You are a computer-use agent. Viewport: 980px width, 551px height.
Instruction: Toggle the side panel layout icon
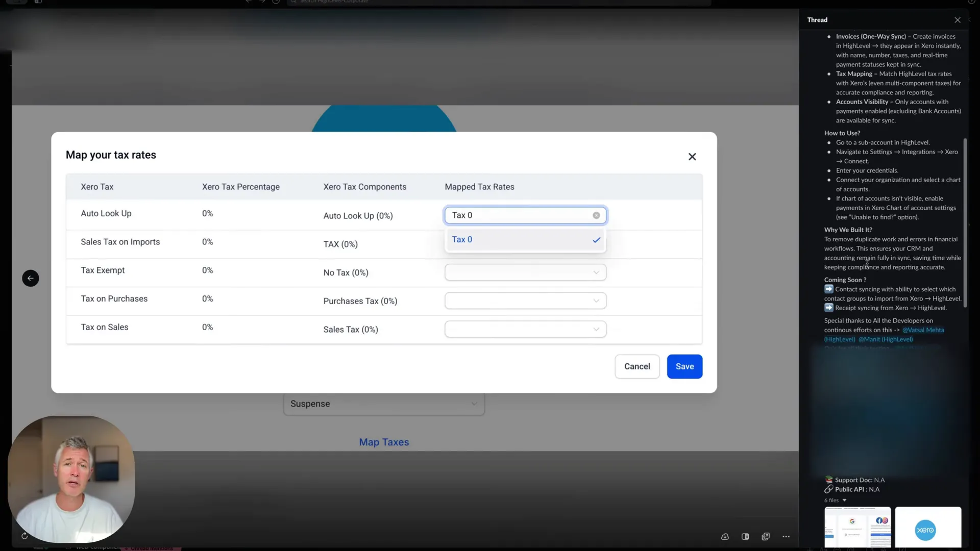point(745,537)
